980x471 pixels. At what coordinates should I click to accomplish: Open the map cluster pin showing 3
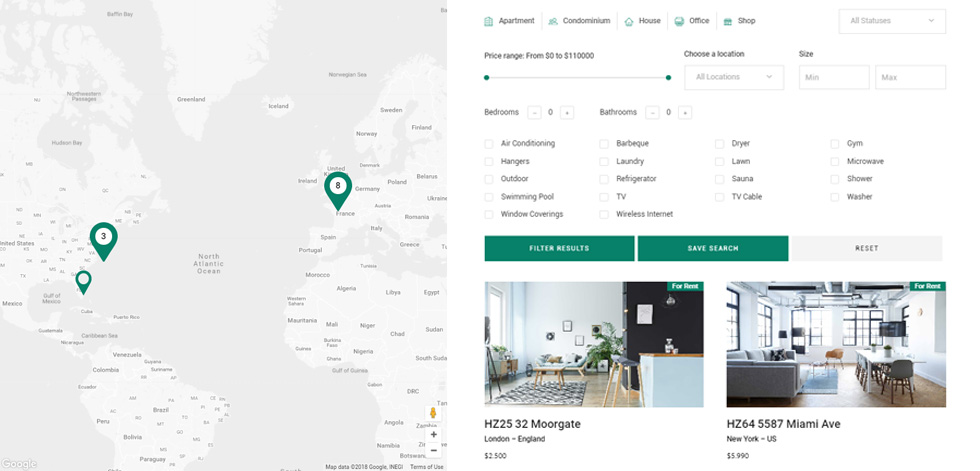click(x=104, y=241)
